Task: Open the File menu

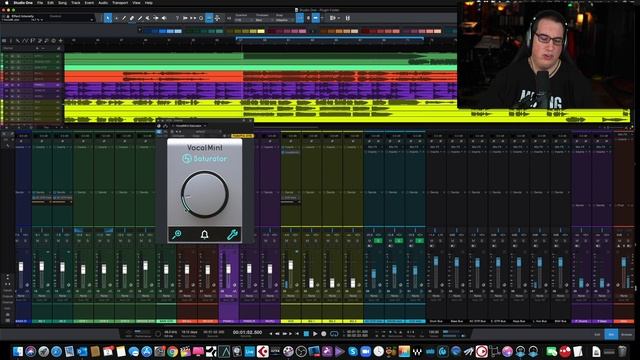Action: click(40, 2)
